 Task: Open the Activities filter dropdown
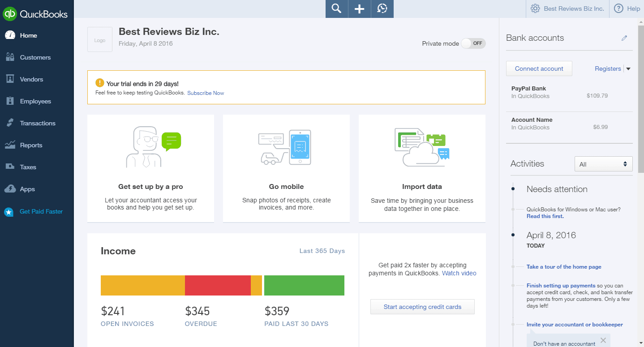point(603,164)
